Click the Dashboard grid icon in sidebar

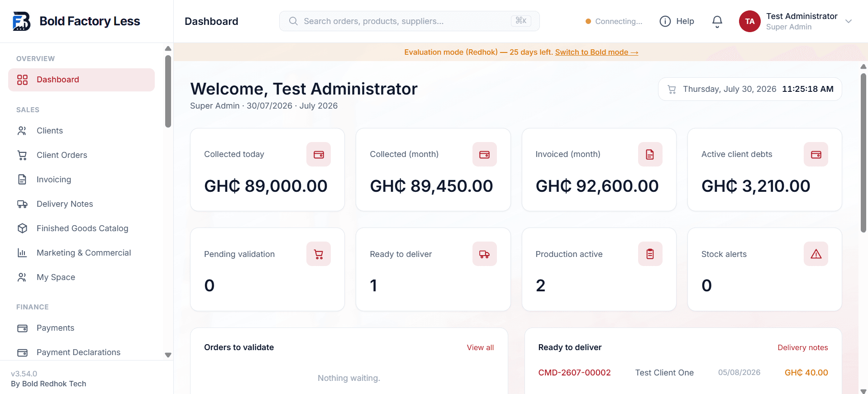click(22, 80)
